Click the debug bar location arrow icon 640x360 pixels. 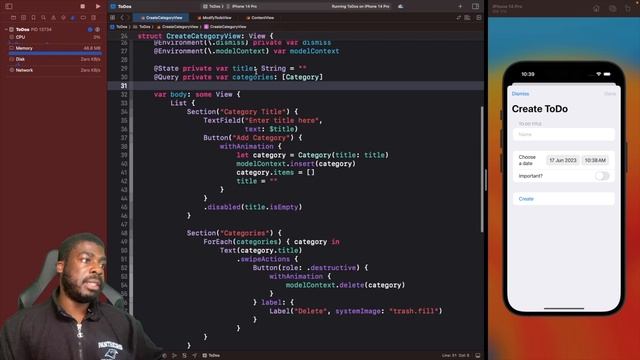[194, 356]
